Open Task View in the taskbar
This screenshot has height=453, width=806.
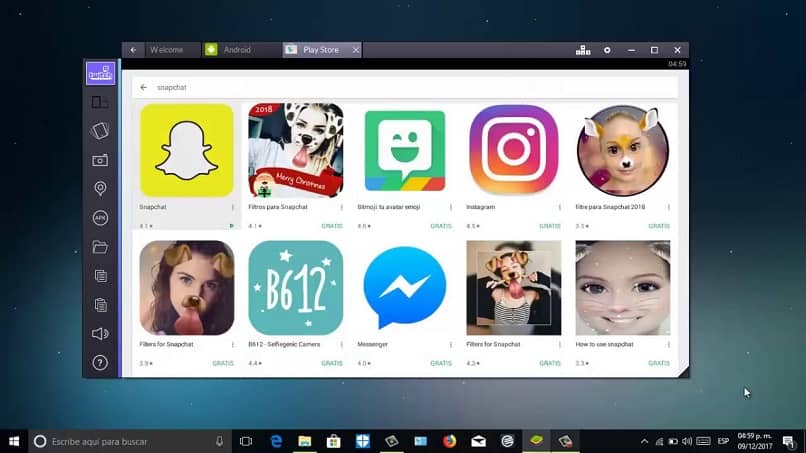coord(246,441)
